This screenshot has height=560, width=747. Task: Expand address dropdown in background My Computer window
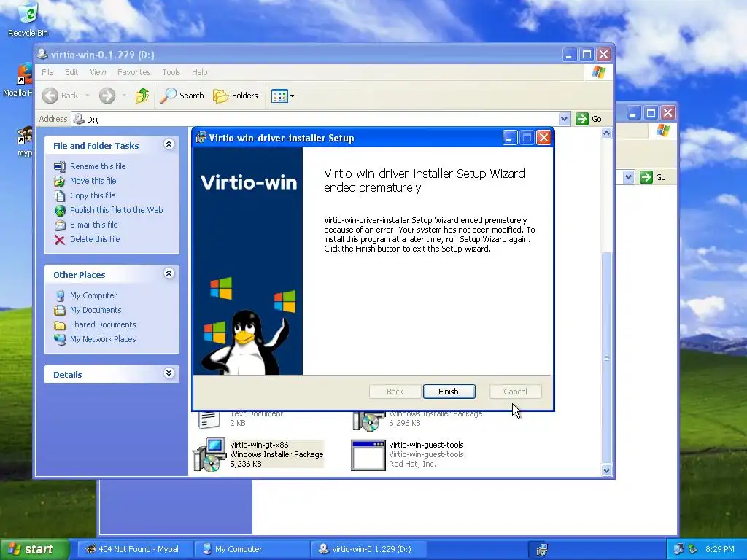[x=628, y=177]
